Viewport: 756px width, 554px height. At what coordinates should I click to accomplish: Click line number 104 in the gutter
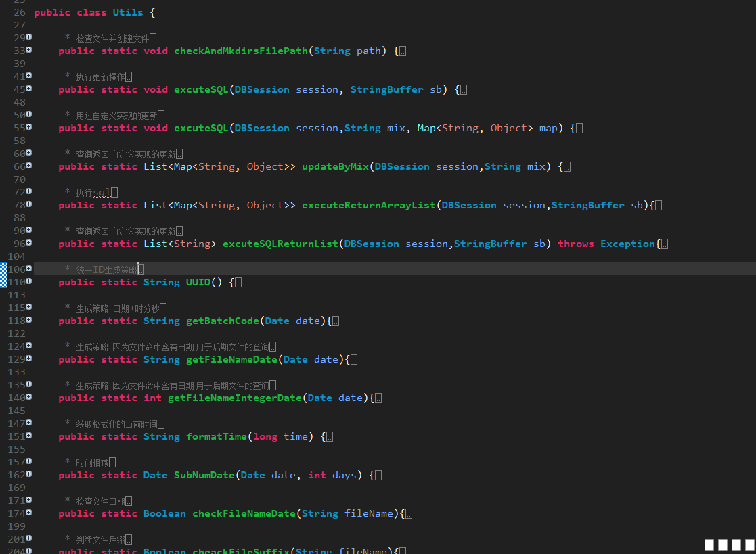tap(19, 256)
